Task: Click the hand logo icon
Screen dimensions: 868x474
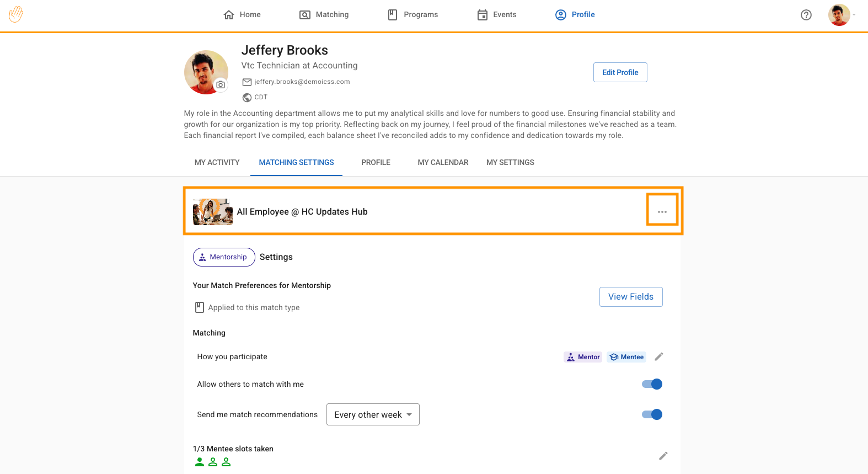Action: pyautogui.click(x=16, y=14)
